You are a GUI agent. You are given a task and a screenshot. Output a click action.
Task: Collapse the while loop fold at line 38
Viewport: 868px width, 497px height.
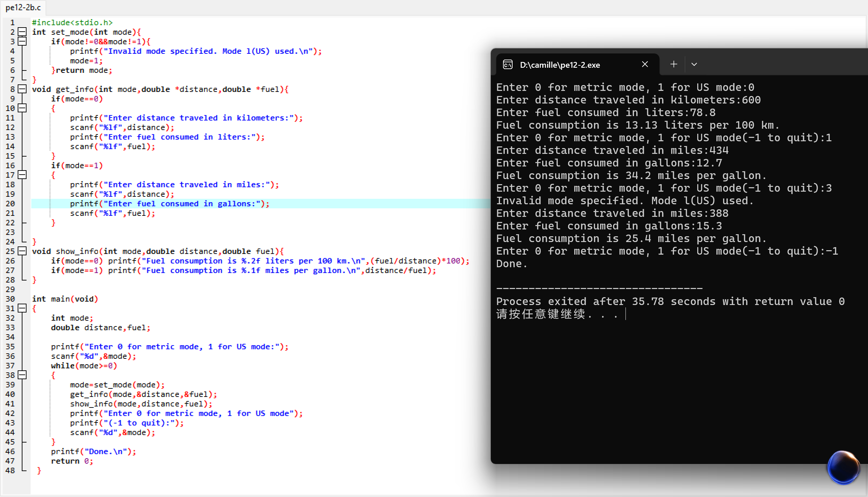click(x=22, y=375)
